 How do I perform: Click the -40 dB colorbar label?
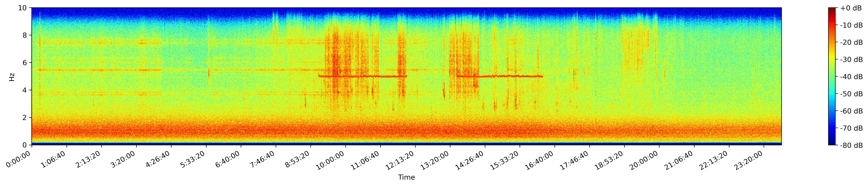851,77
